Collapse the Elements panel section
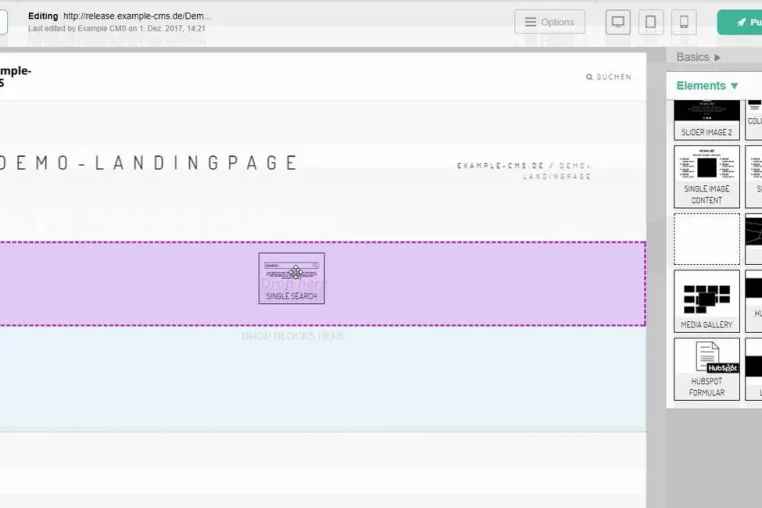 pyautogui.click(x=708, y=86)
